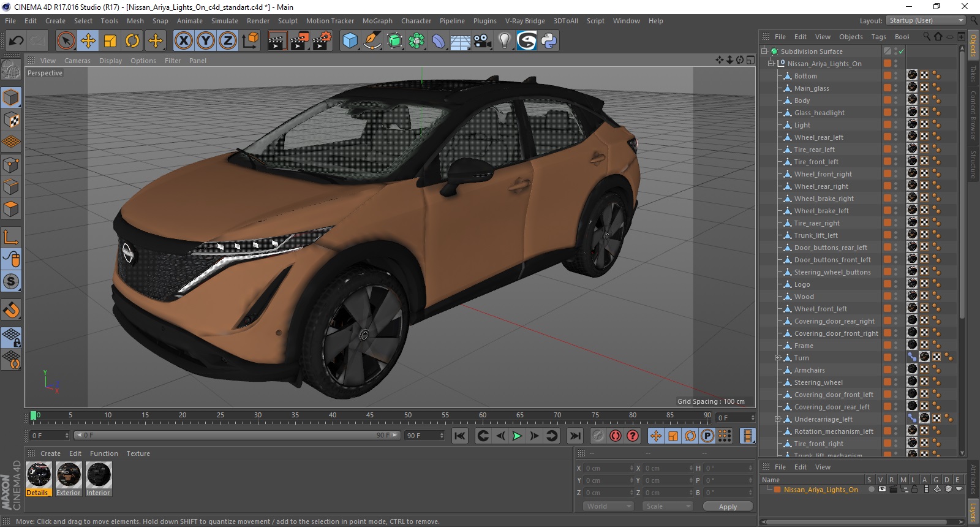980x527 pixels.
Task: Open the MoGraph menu
Action: click(x=377, y=21)
